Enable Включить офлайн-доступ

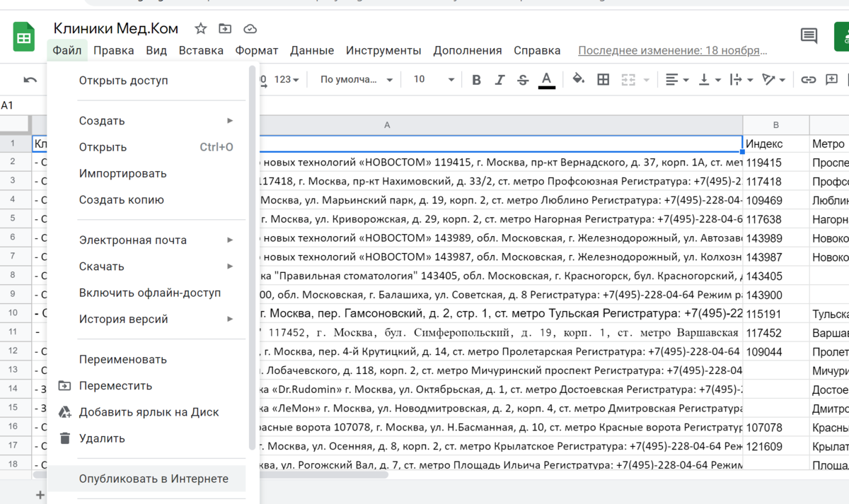(x=146, y=293)
